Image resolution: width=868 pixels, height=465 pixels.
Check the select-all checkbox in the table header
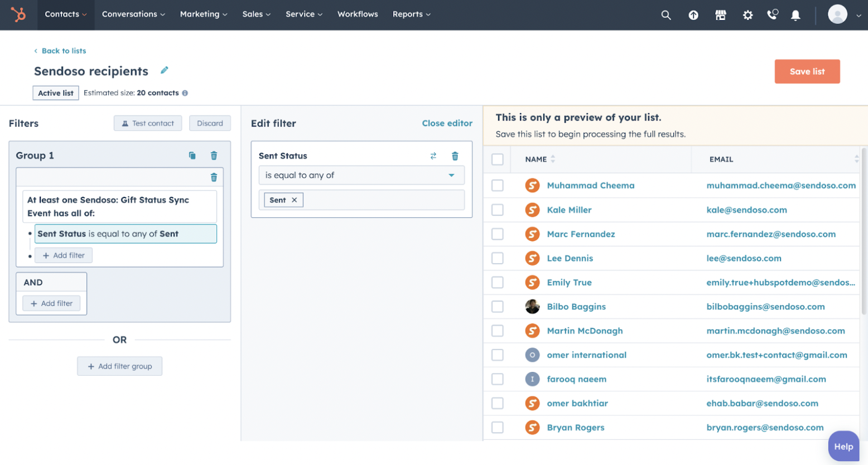pos(497,159)
